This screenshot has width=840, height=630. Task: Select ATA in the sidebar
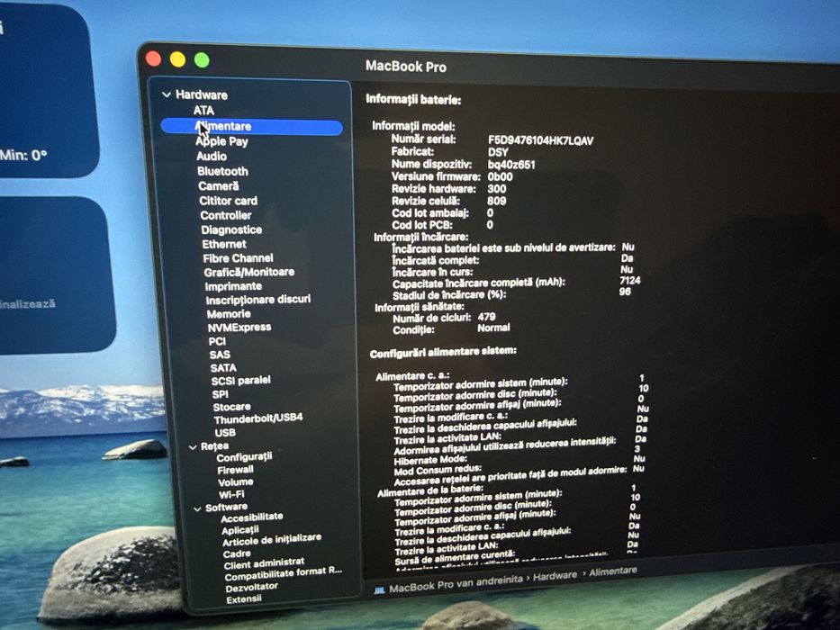203,111
